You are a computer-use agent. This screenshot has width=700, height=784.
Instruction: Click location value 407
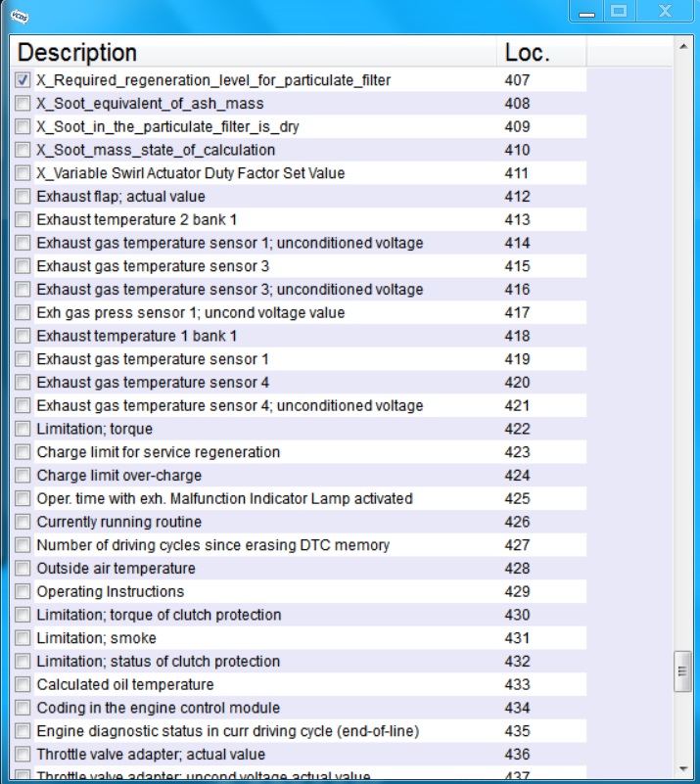click(x=517, y=80)
